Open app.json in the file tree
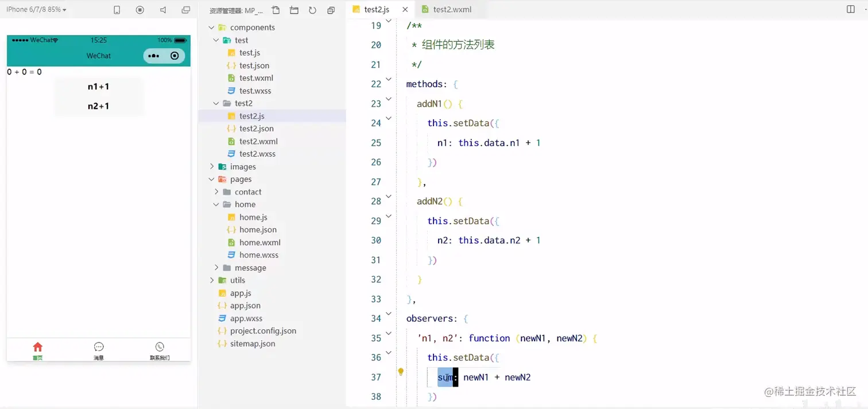The image size is (868, 409). point(245,306)
